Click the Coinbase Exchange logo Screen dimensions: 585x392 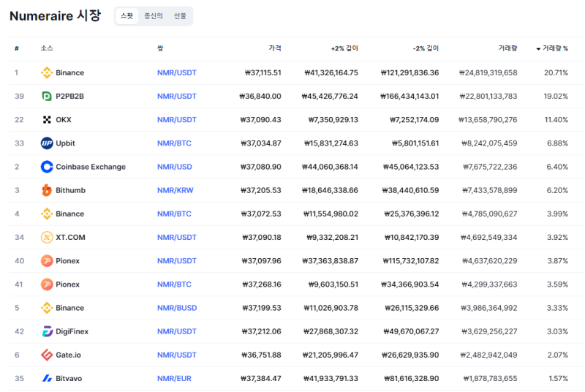click(47, 167)
